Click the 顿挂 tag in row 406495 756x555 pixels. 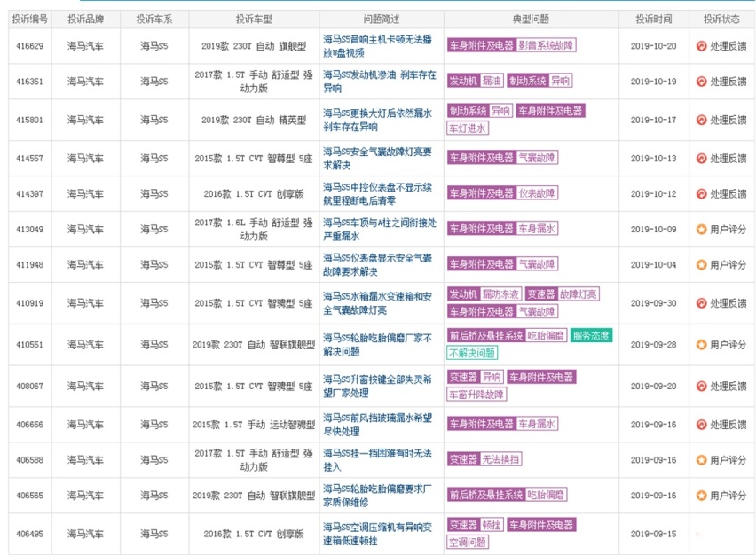coord(492,525)
